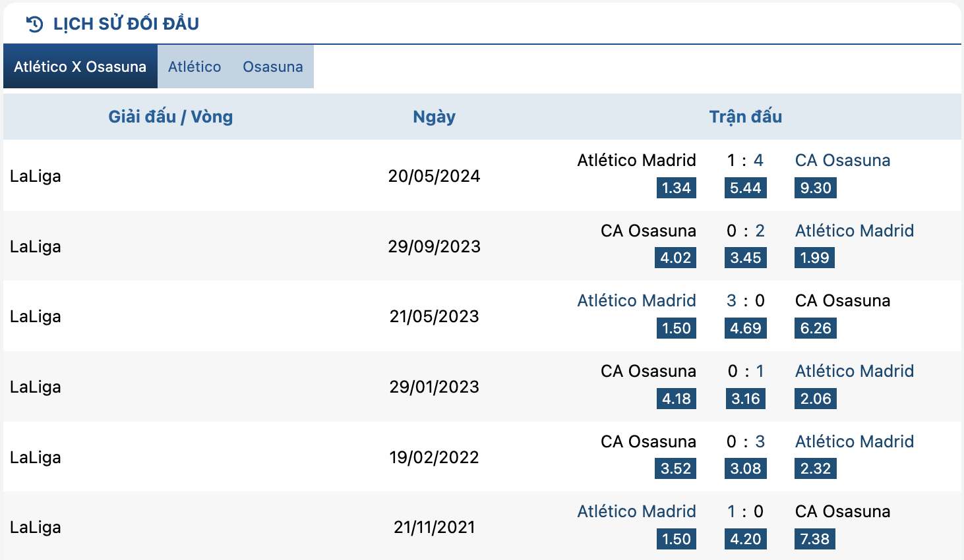964x560 pixels.
Task: Switch to the Atlético tab
Action: (195, 67)
